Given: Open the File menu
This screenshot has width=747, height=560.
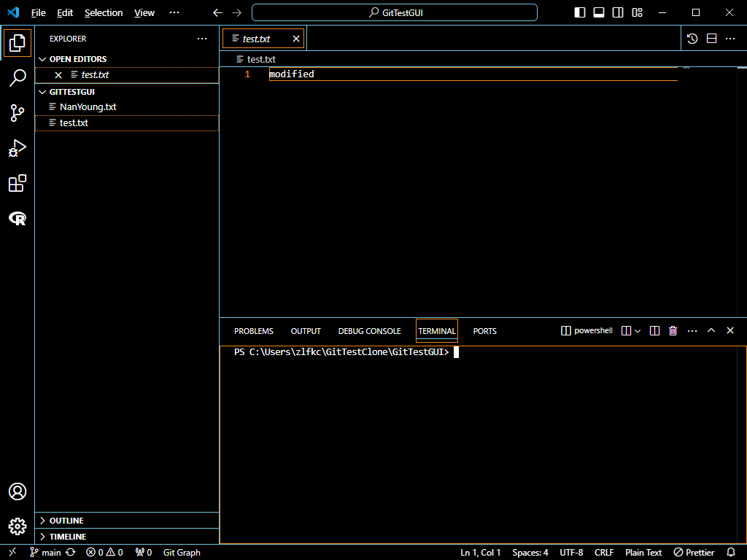Looking at the screenshot, I should (x=38, y=13).
